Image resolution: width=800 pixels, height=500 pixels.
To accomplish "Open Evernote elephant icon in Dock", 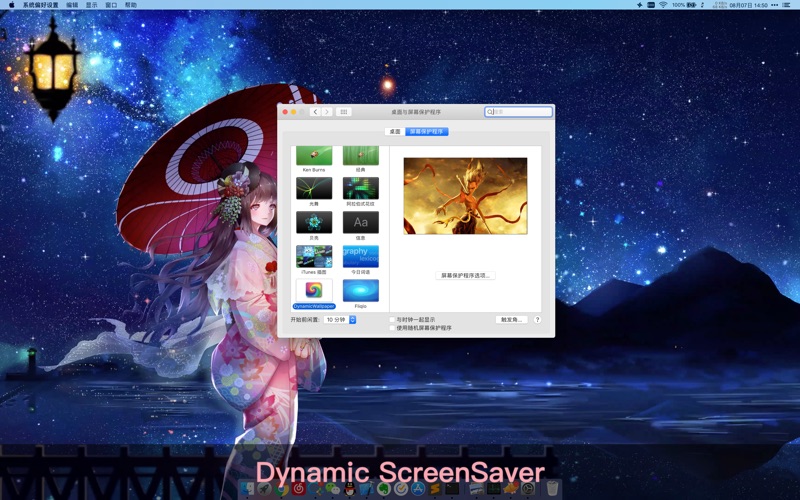I will pyautogui.click(x=384, y=489).
